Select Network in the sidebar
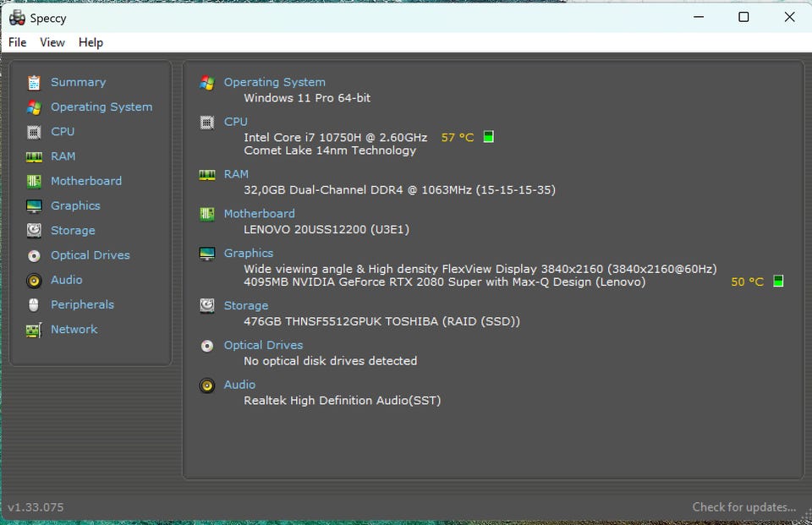812x525 pixels. tap(74, 330)
